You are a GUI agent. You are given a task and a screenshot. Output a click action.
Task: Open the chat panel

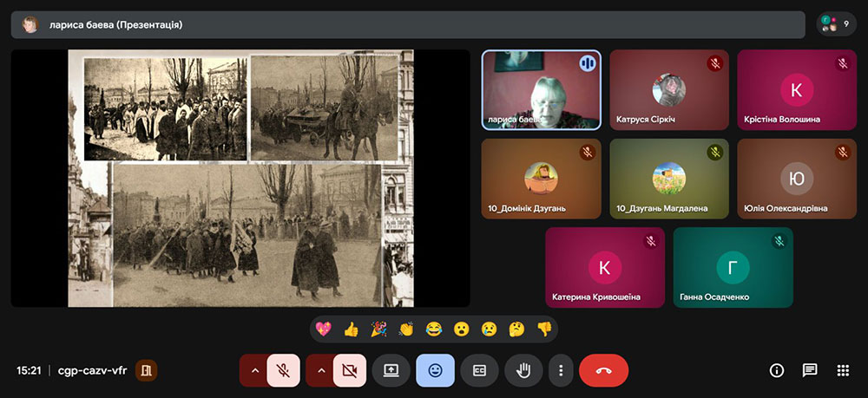click(810, 370)
